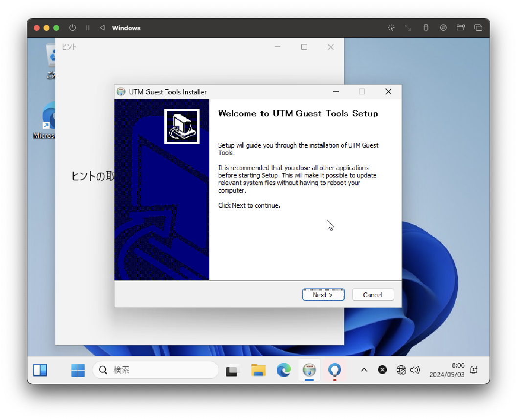The image size is (517, 420).
Task: Toggle mouse capture in the UTM toolbar
Action: (x=391, y=28)
